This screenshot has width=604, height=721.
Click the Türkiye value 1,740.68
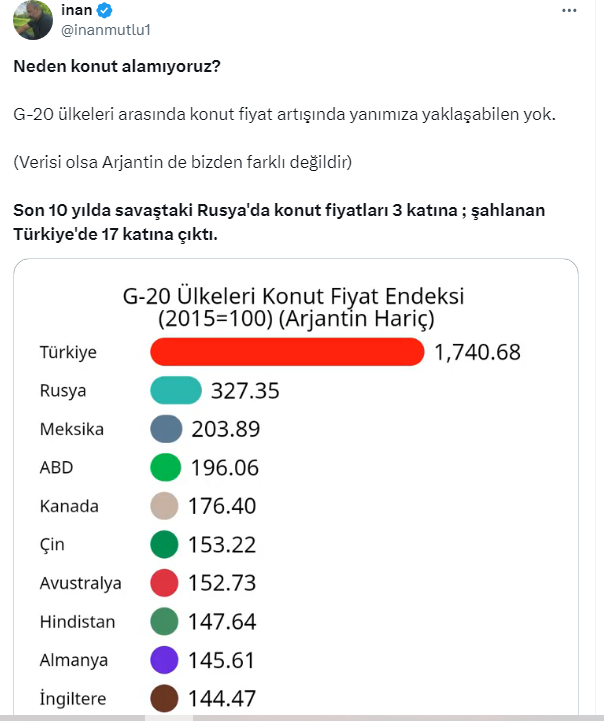click(x=478, y=352)
